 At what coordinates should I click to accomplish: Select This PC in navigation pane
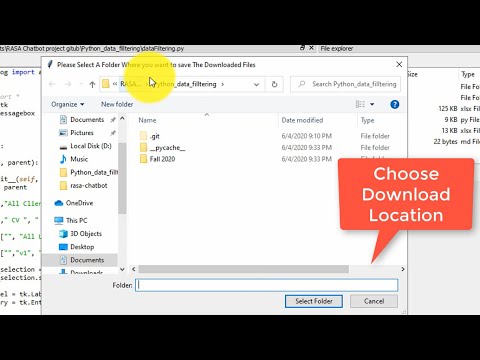(76, 221)
